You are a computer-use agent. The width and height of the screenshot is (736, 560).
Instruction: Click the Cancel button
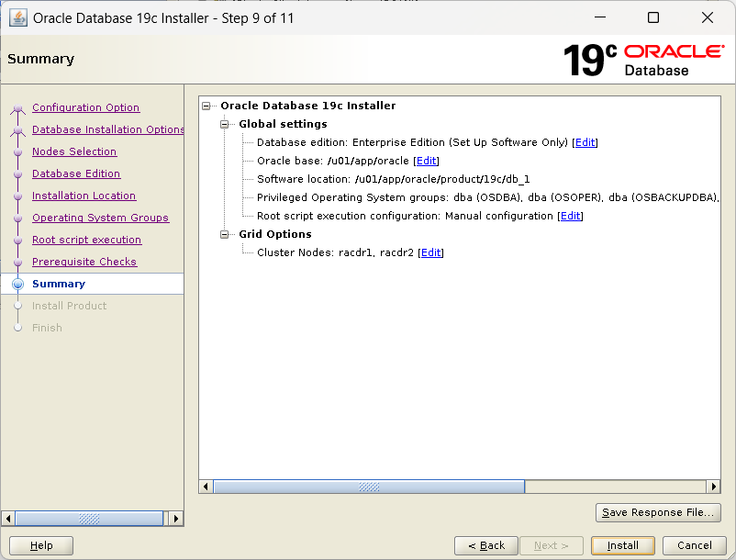(694, 545)
